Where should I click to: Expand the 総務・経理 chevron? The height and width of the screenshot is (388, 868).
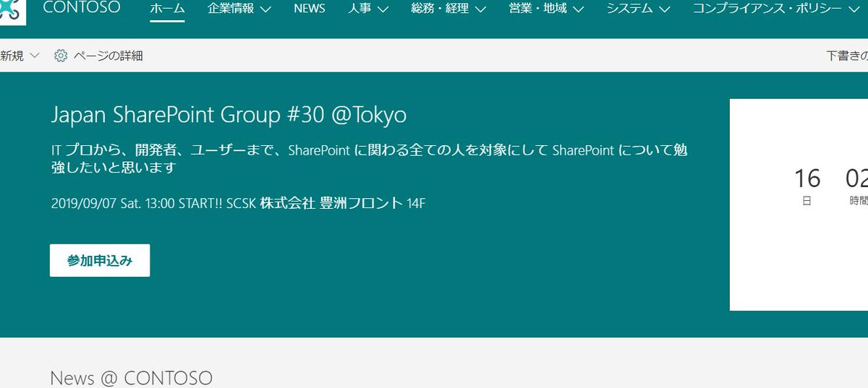pyautogui.click(x=480, y=10)
